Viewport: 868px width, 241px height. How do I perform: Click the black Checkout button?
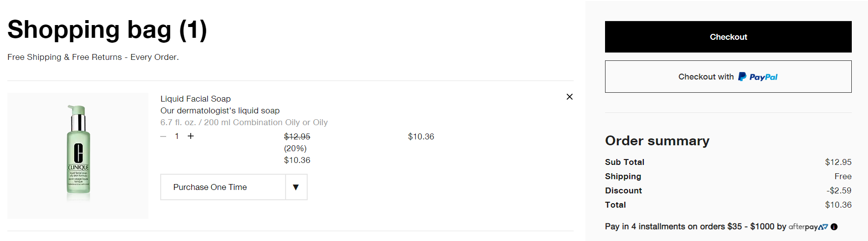(x=728, y=37)
